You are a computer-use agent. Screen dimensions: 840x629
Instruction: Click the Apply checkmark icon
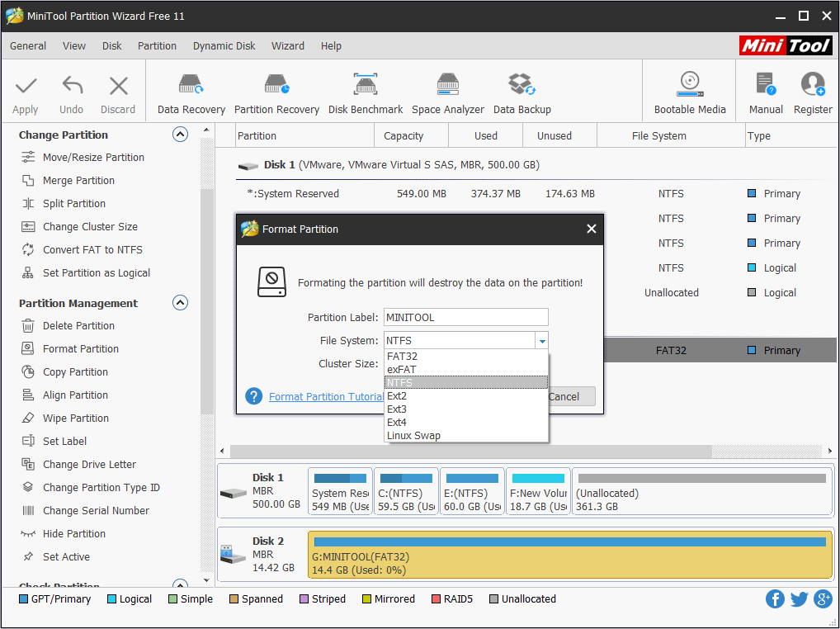coord(26,86)
